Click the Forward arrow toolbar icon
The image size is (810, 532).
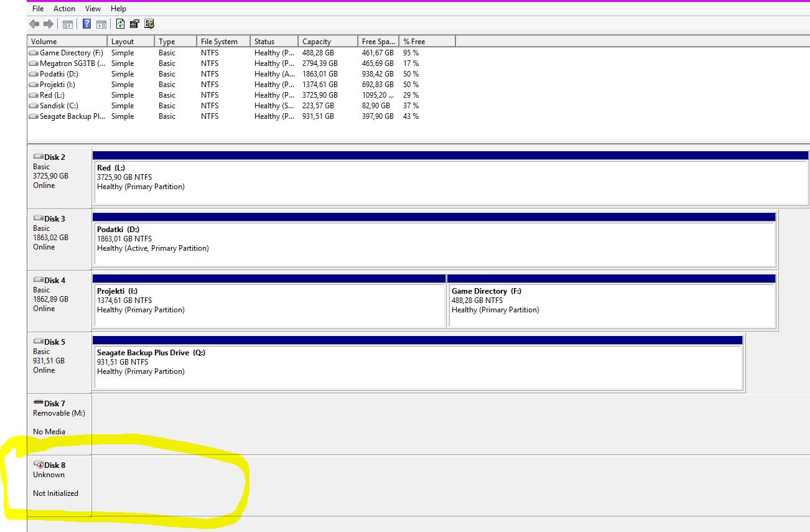[x=48, y=24]
